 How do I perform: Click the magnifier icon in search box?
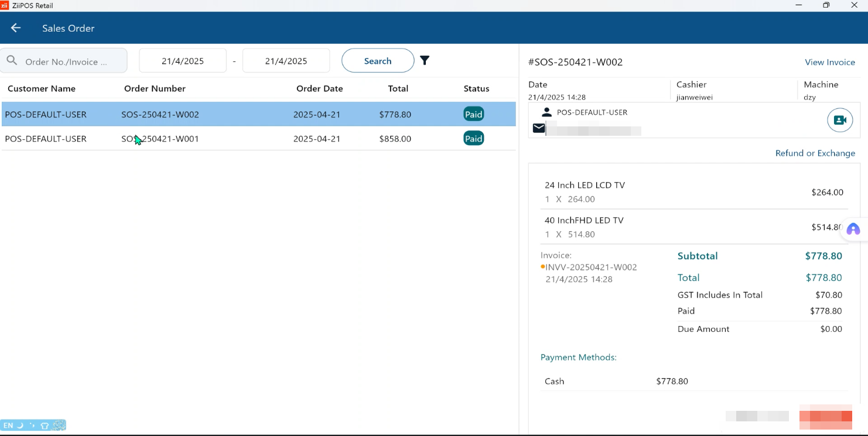click(x=12, y=61)
